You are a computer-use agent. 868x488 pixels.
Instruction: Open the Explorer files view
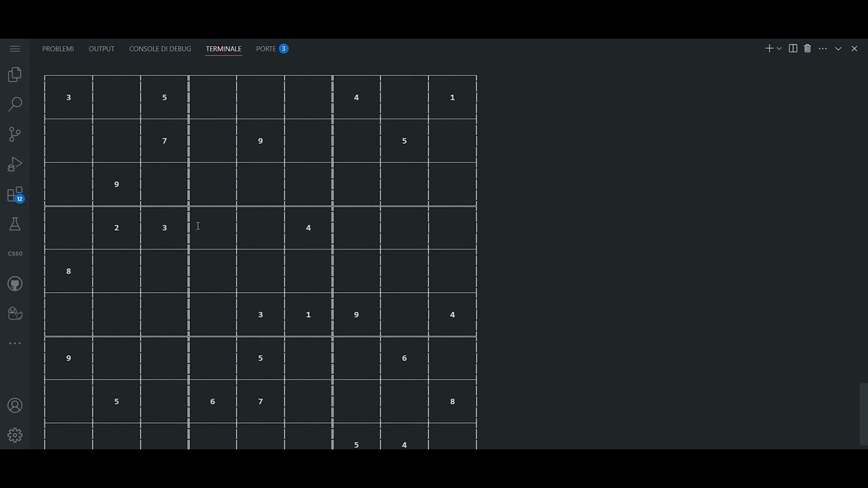[15, 75]
